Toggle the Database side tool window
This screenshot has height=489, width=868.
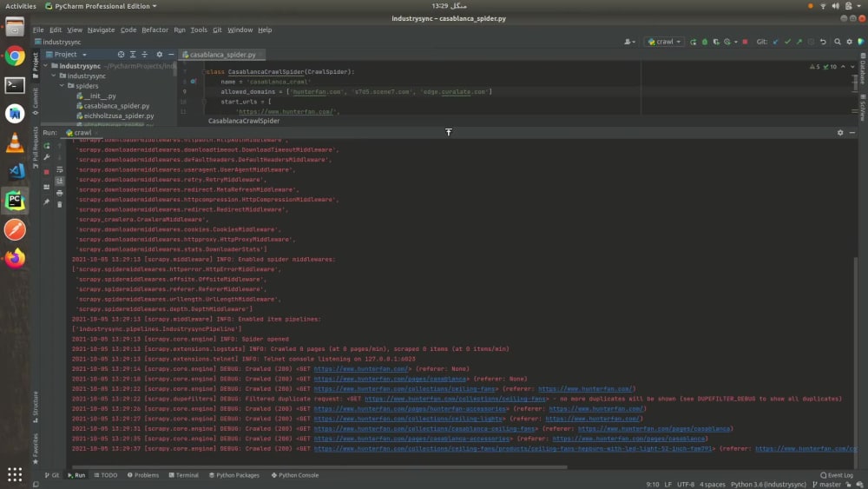[x=863, y=69]
